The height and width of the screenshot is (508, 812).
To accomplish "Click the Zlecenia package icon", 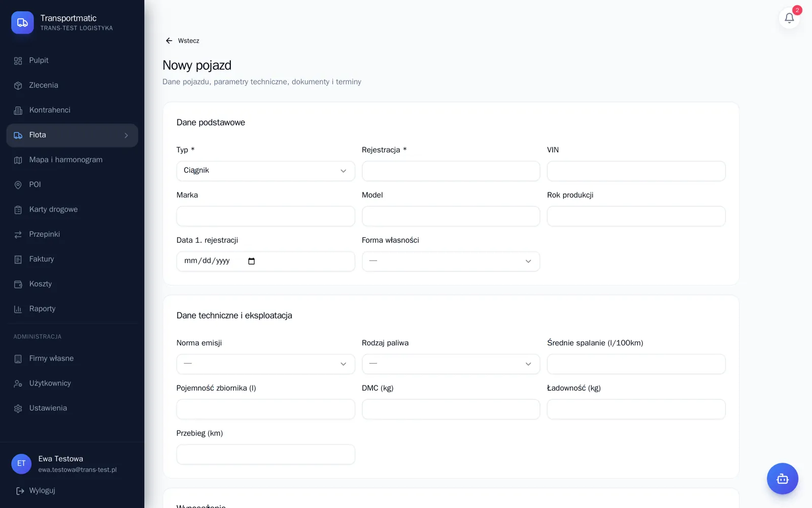I will coord(18,86).
